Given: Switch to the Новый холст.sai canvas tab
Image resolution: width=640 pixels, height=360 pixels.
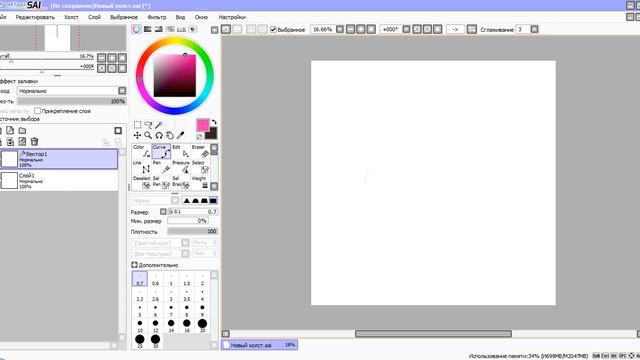Looking at the screenshot, I should coord(260,345).
